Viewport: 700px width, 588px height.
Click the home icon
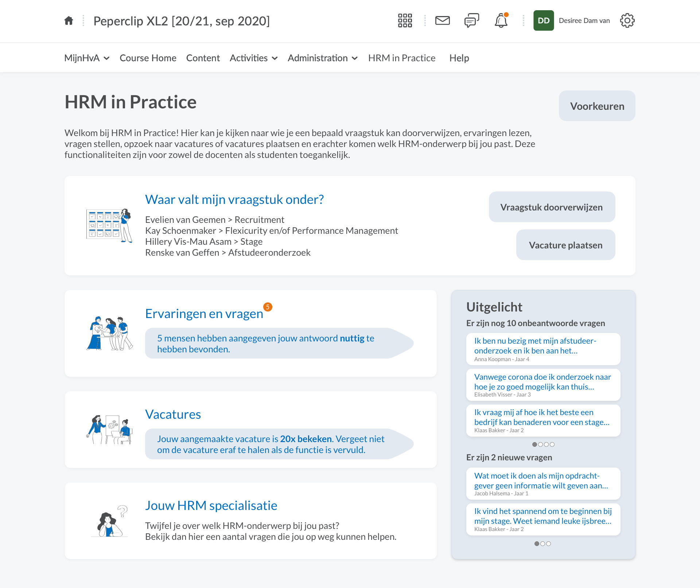tap(69, 21)
